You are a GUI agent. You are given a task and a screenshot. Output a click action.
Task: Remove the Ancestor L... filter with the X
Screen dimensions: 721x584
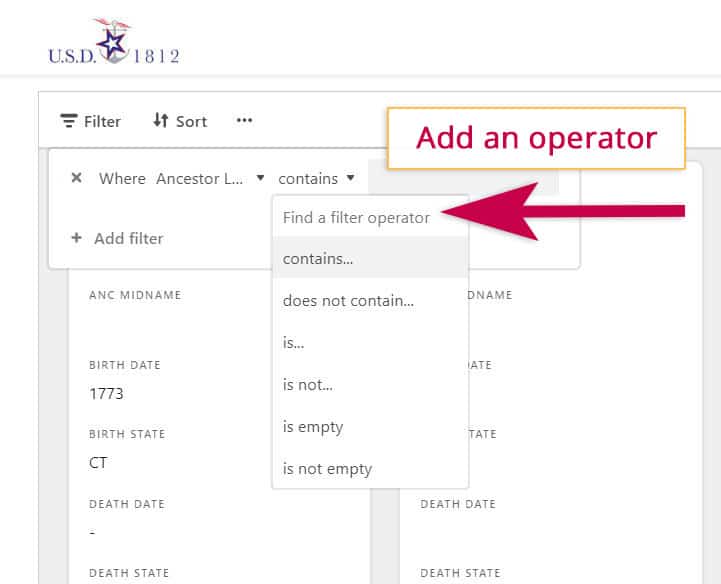point(77,178)
